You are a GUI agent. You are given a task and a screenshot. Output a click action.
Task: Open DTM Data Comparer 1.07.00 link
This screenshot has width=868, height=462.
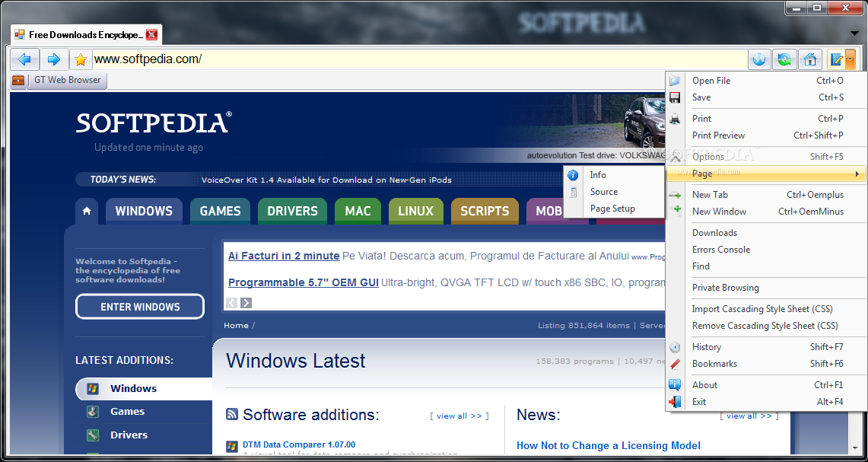point(299,444)
